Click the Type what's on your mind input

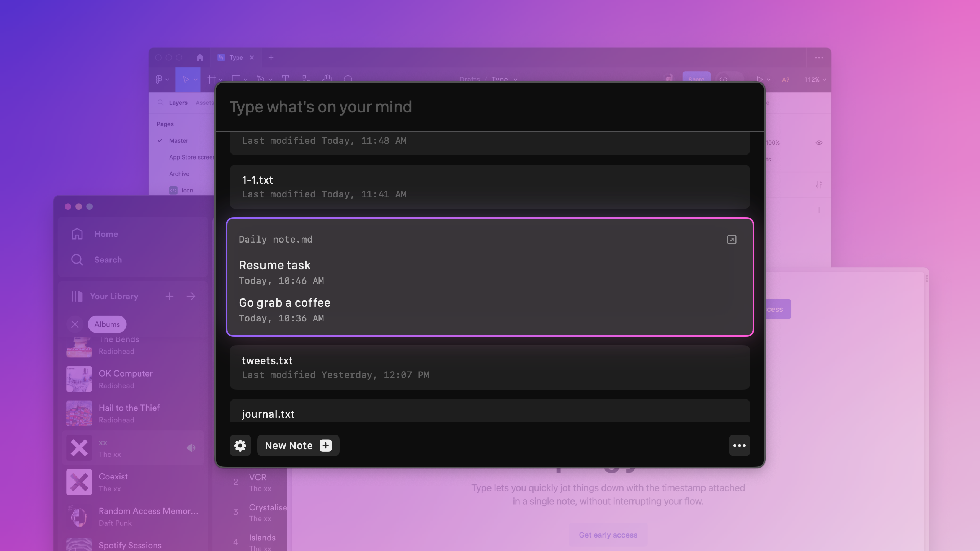point(490,106)
